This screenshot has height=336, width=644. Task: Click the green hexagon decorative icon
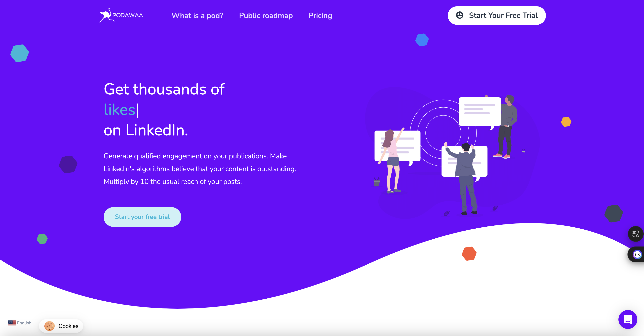click(42, 238)
